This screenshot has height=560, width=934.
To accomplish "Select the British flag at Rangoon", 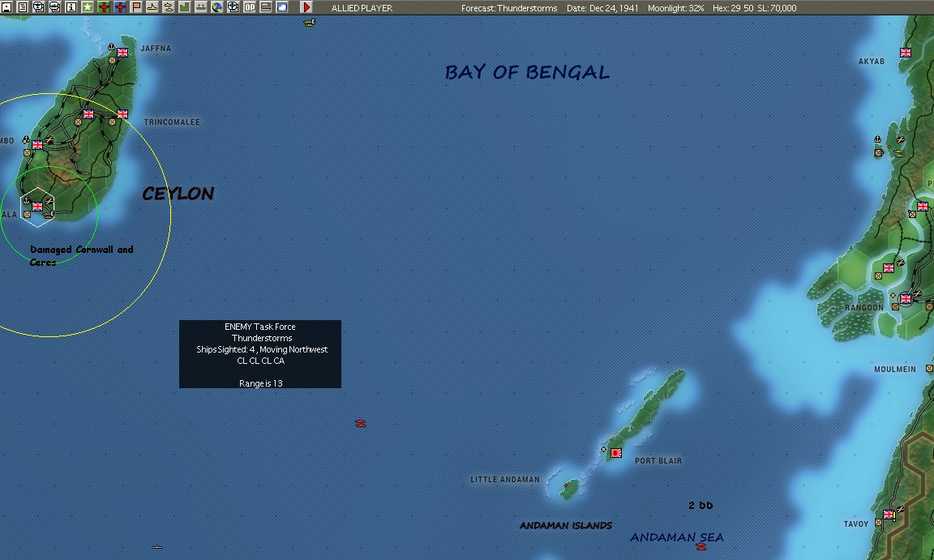I will point(906,299).
